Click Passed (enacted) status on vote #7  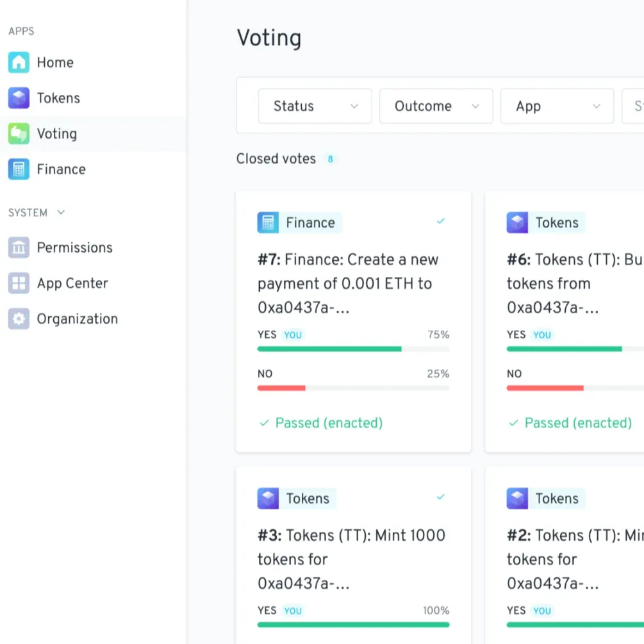click(328, 423)
